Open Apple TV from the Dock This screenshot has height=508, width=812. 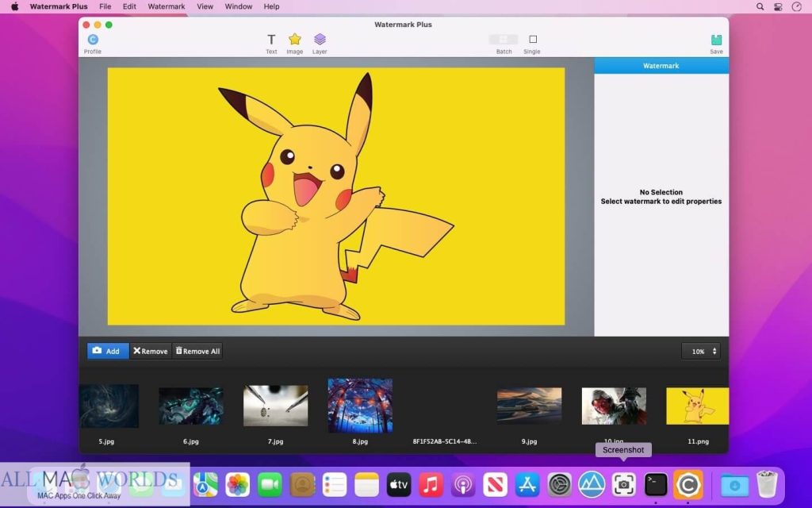coord(399,485)
